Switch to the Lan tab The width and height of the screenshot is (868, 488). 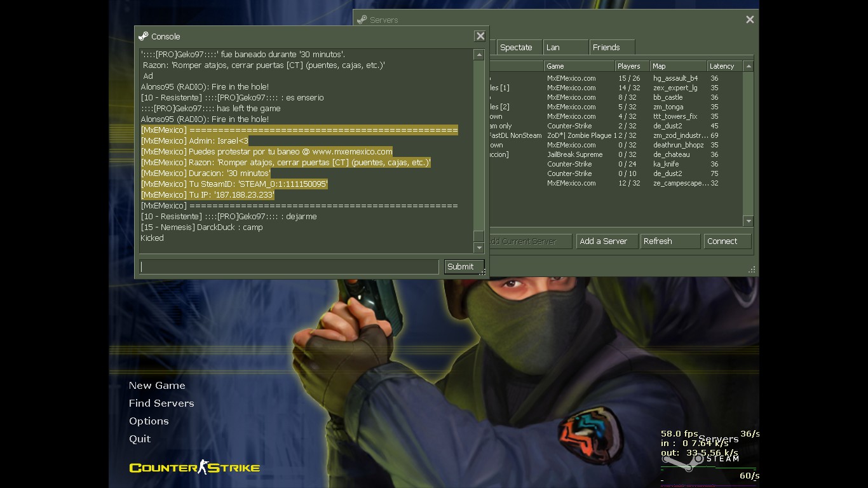click(566, 48)
